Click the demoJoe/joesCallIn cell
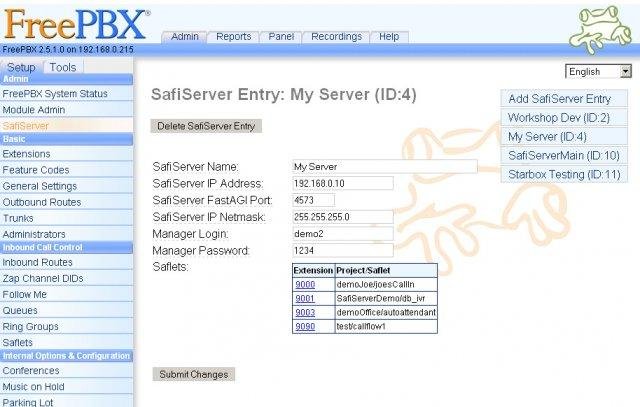Image resolution: width=640 pixels, height=407 pixels. click(386, 285)
